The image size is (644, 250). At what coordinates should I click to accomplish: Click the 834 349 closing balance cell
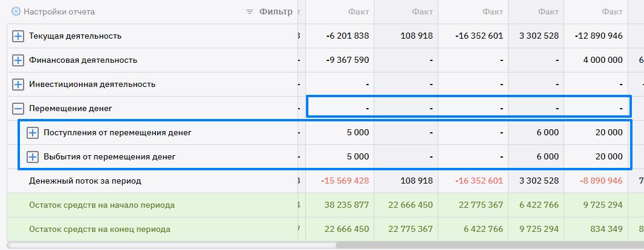pyautogui.click(x=607, y=229)
